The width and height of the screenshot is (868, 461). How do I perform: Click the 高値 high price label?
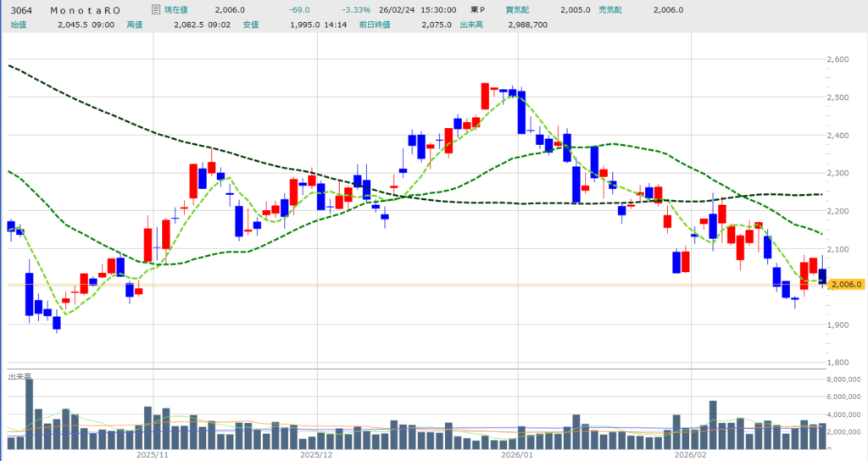click(134, 25)
